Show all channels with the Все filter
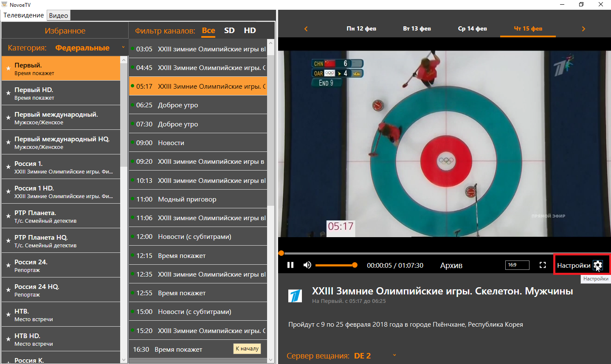611x364 pixels. tap(208, 31)
